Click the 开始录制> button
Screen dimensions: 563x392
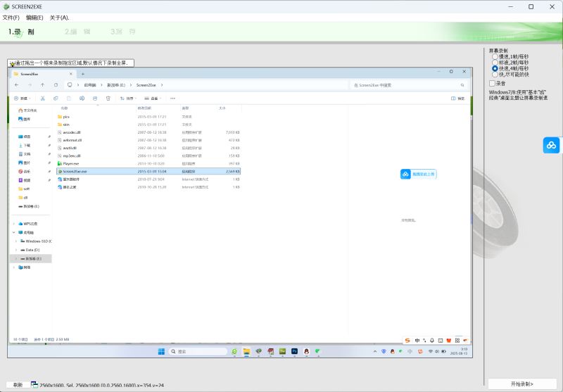522,384
